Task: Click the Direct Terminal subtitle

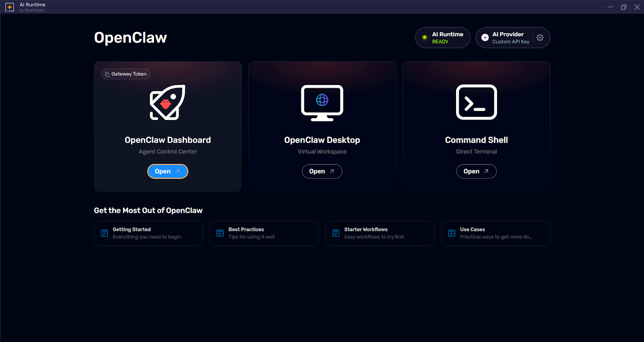Action: [x=476, y=151]
